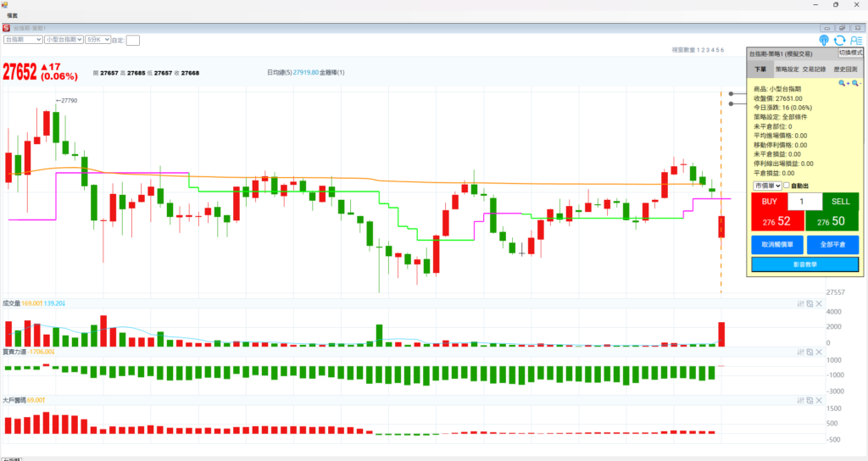
Task: Click the 全部平倉 button
Action: pyautogui.click(x=832, y=244)
